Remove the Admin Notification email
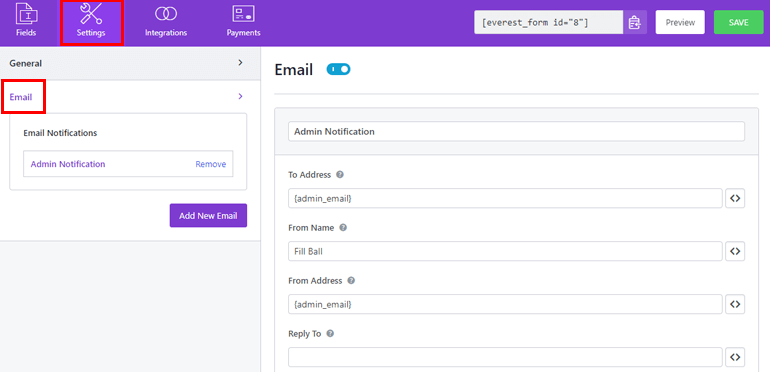The width and height of the screenshot is (770, 372). click(211, 164)
